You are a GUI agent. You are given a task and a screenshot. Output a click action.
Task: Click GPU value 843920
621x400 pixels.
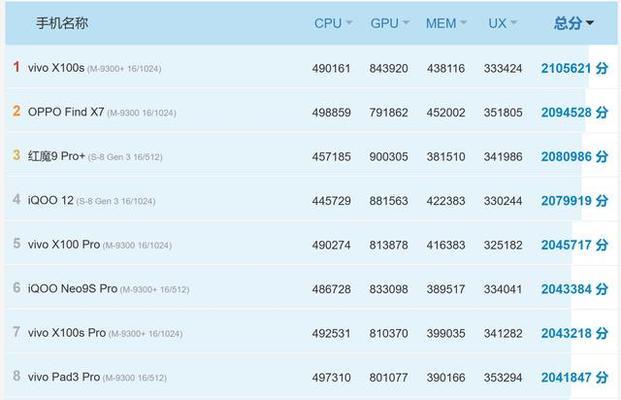pos(389,69)
